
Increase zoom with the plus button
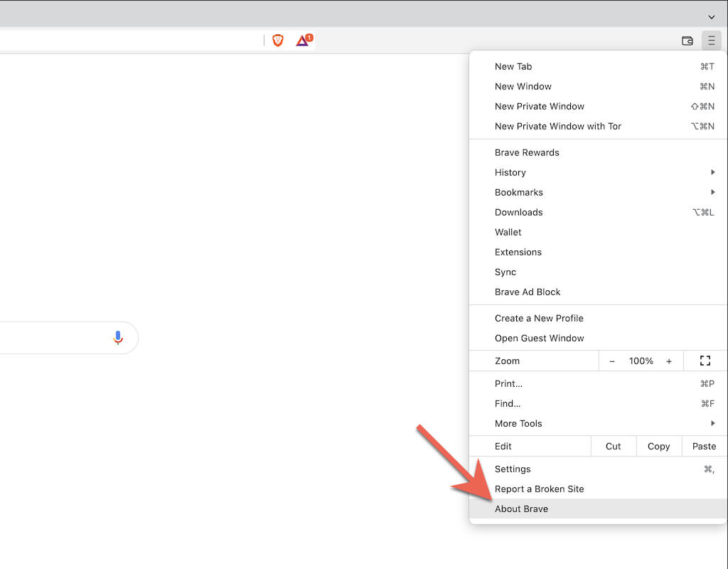(x=668, y=361)
